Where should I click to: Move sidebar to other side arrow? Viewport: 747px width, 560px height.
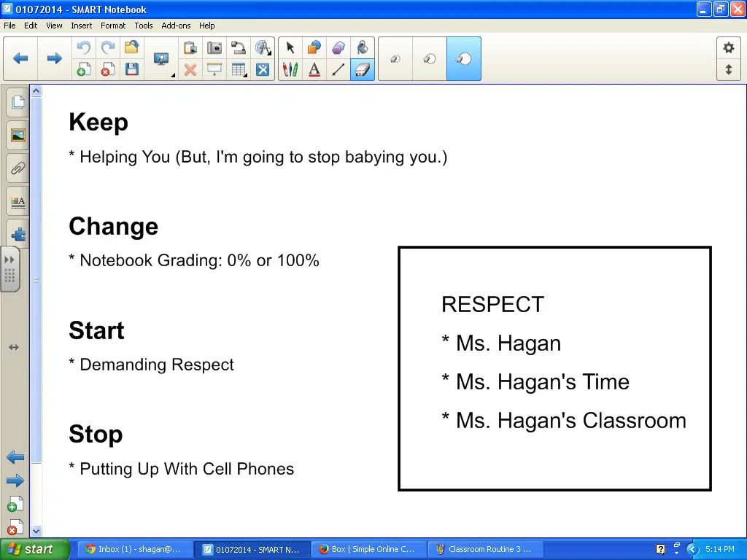13,348
